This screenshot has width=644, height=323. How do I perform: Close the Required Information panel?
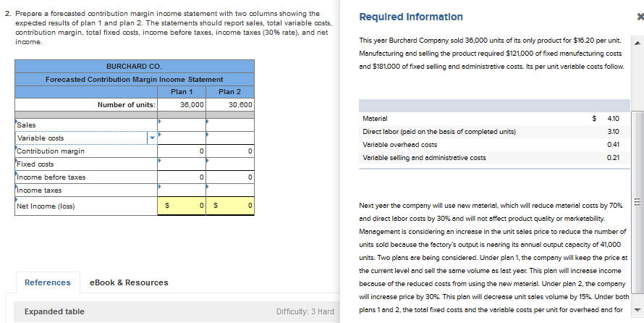click(x=640, y=17)
